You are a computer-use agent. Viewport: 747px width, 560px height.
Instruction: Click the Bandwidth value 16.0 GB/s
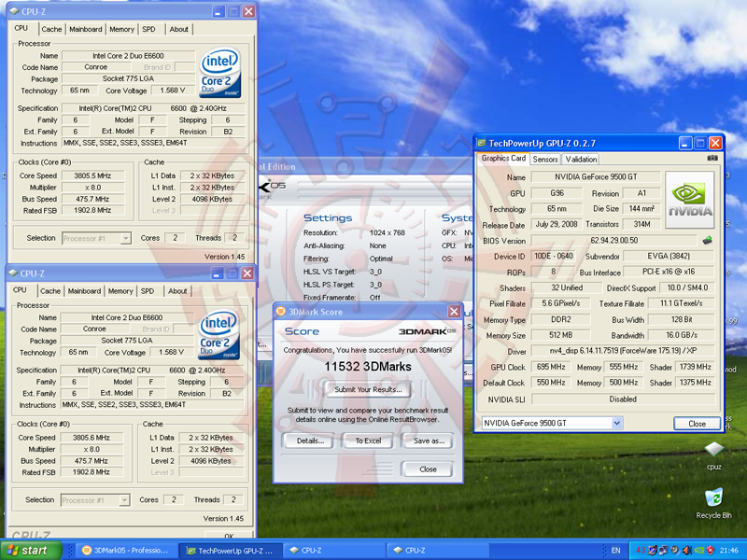(x=682, y=335)
